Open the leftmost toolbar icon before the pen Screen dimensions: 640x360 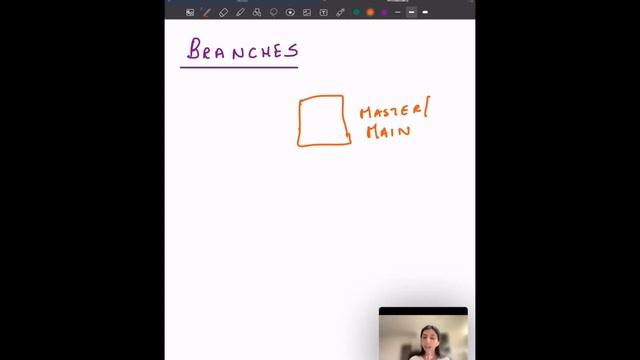coord(190,13)
